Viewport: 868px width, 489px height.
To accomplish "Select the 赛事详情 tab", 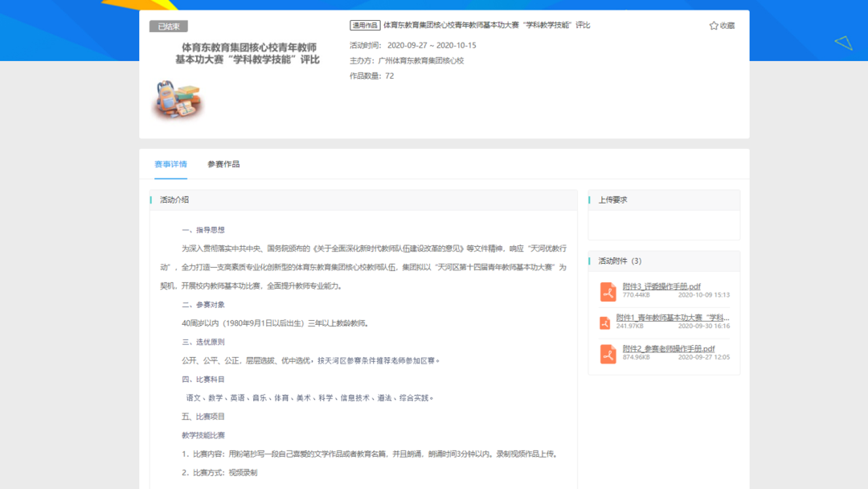I will (x=171, y=162).
